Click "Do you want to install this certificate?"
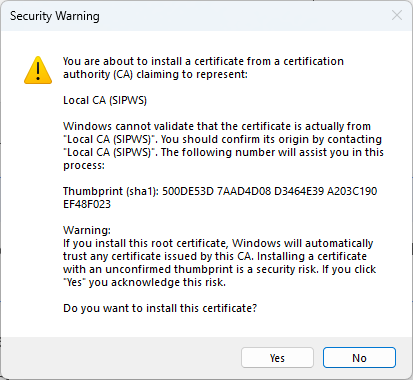Viewport: 413px width, 380px height. pyautogui.click(x=160, y=308)
